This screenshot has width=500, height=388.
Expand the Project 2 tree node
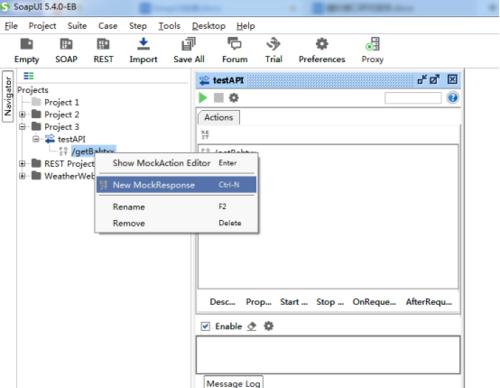[x=22, y=115]
